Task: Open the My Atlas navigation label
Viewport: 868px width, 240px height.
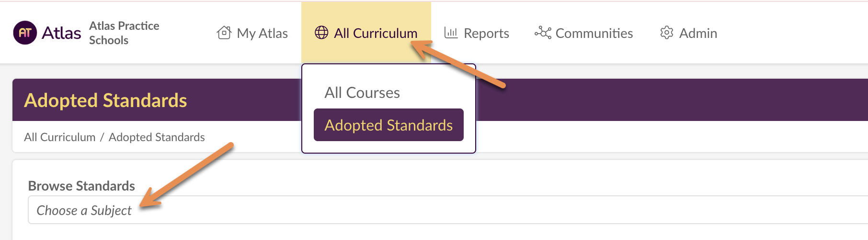Action: pos(262,33)
